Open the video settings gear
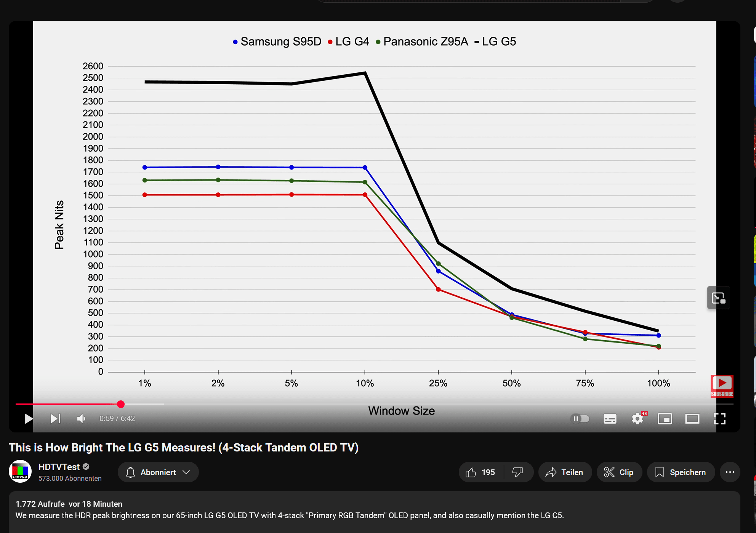 [x=637, y=419]
